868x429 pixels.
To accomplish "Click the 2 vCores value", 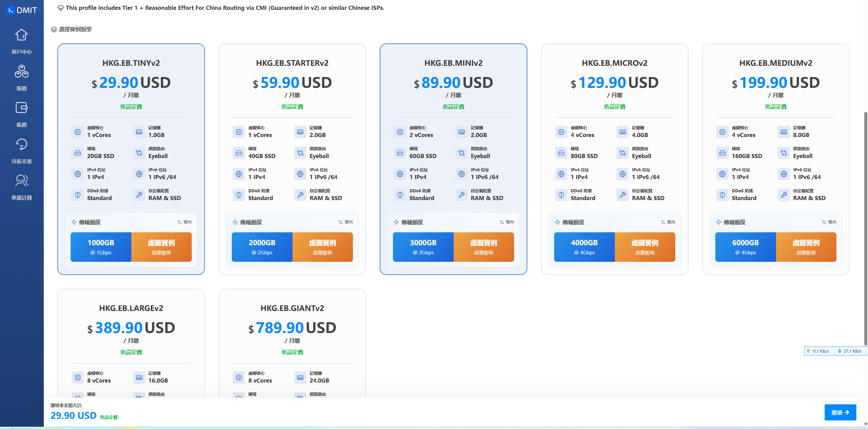I will click(x=421, y=135).
